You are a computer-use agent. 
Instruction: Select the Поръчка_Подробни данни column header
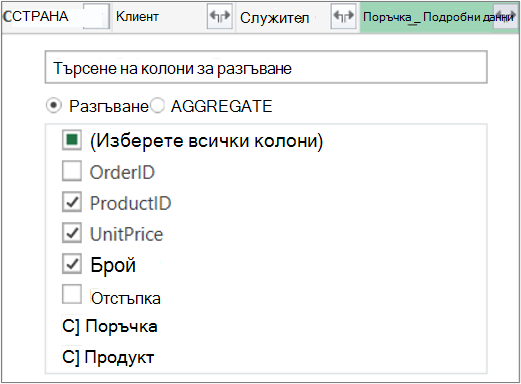pyautogui.click(x=438, y=17)
